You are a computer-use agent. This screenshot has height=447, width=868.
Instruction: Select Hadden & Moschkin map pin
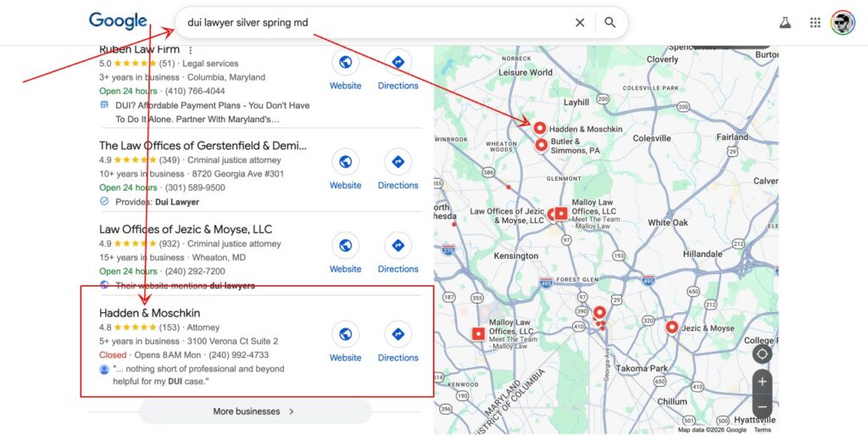pyautogui.click(x=539, y=128)
